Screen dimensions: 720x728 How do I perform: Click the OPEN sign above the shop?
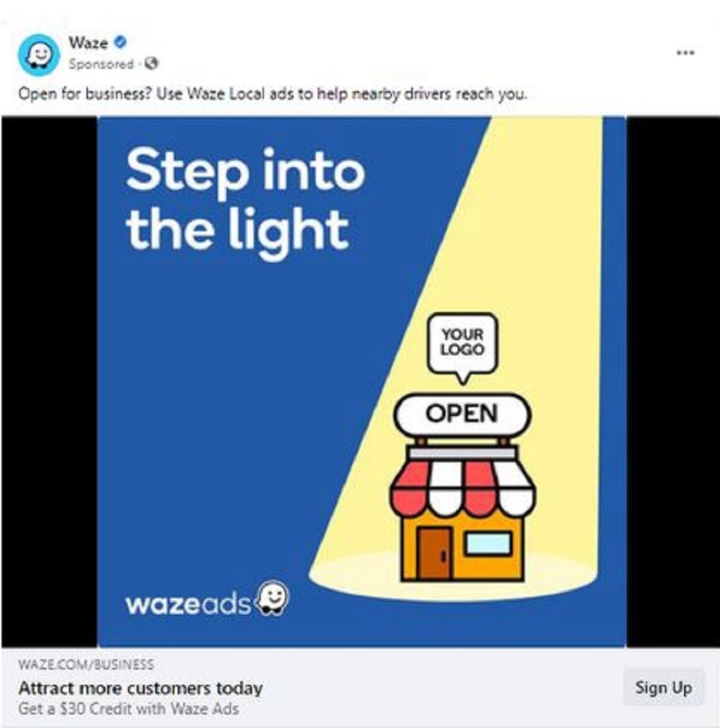click(462, 414)
